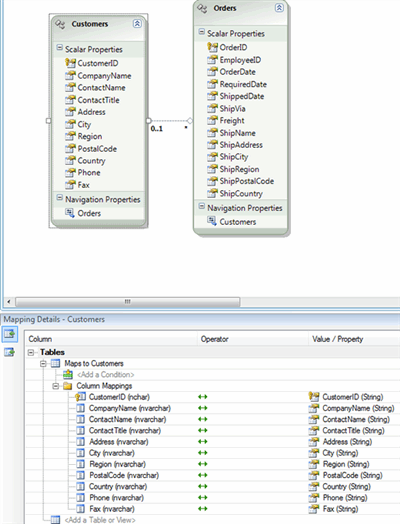Click the horizontal scrollbar thumb in the diagram

(127, 301)
